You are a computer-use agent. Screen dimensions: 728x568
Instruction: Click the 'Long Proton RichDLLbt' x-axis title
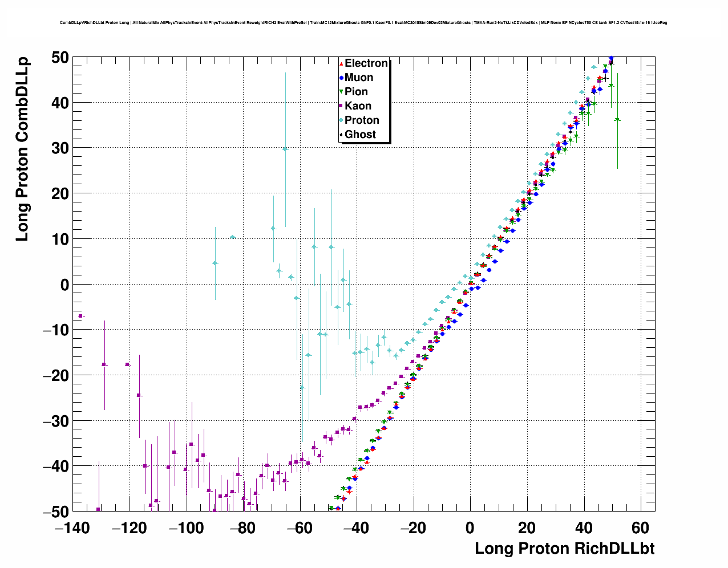pos(564,549)
